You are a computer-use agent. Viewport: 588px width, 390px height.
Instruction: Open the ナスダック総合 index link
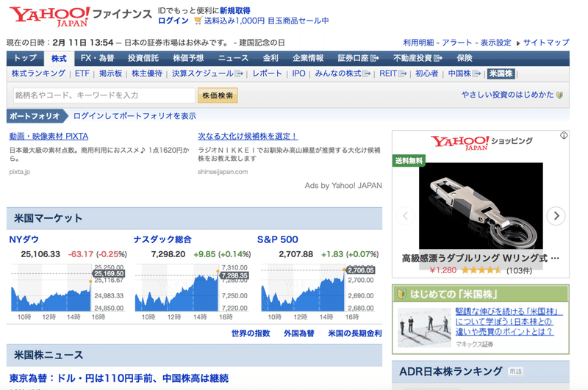point(162,239)
